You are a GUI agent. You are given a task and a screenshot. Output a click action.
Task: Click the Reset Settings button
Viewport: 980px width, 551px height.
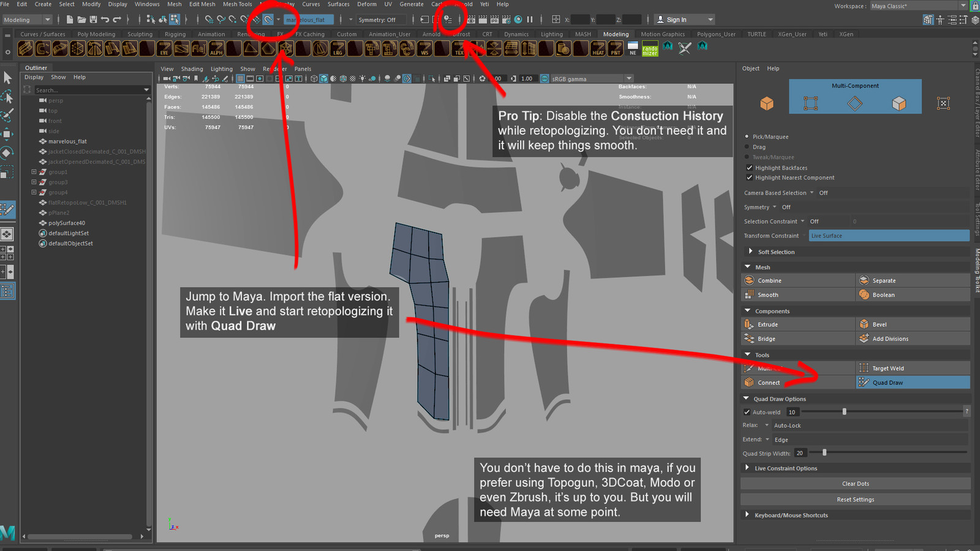pyautogui.click(x=856, y=500)
